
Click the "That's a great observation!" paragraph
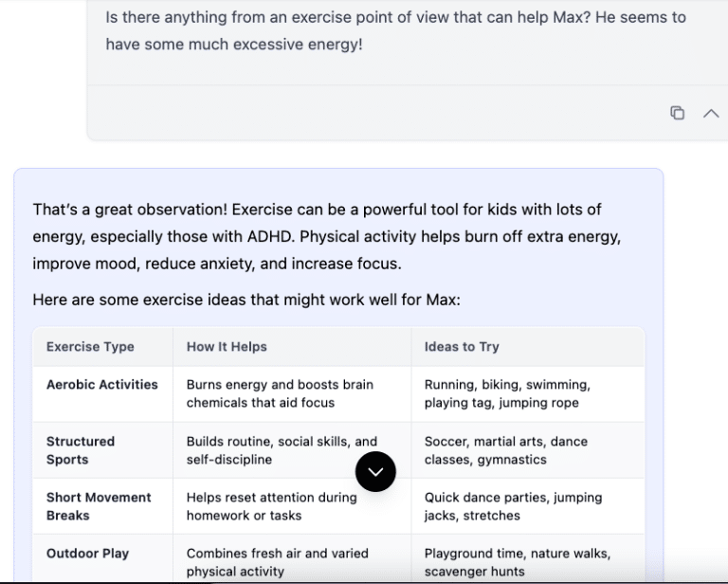327,236
